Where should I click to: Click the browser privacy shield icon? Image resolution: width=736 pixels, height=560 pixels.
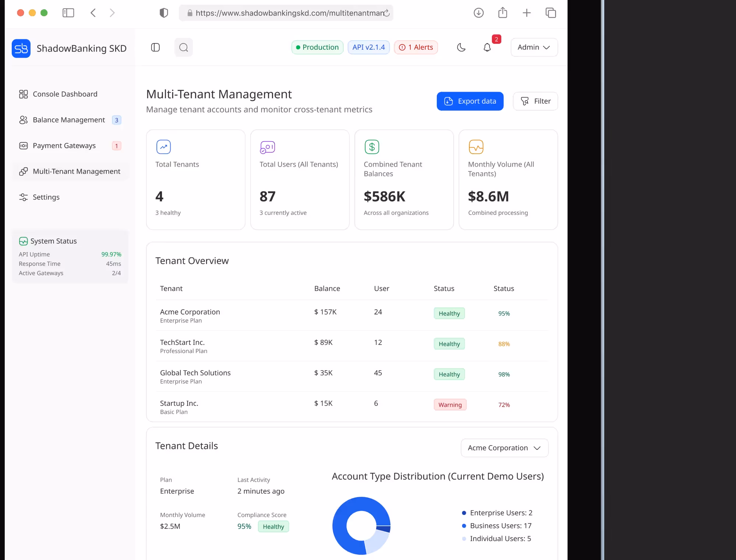point(164,13)
